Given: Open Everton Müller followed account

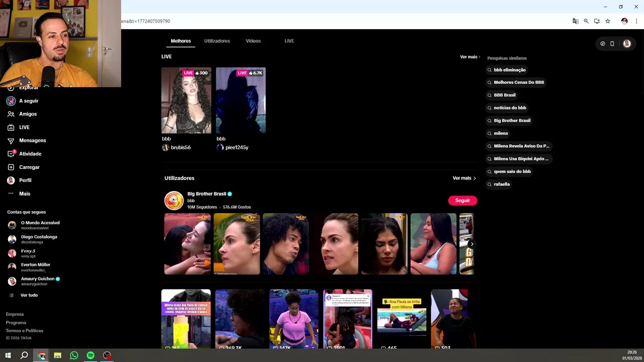Looking at the screenshot, I should tap(29, 267).
